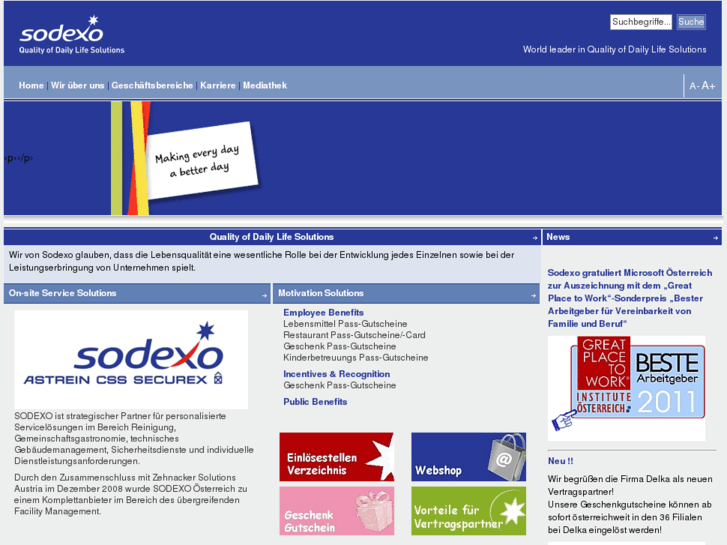Open the Mediathek menu item
Viewport: 727px width, 545px height.
click(x=265, y=85)
